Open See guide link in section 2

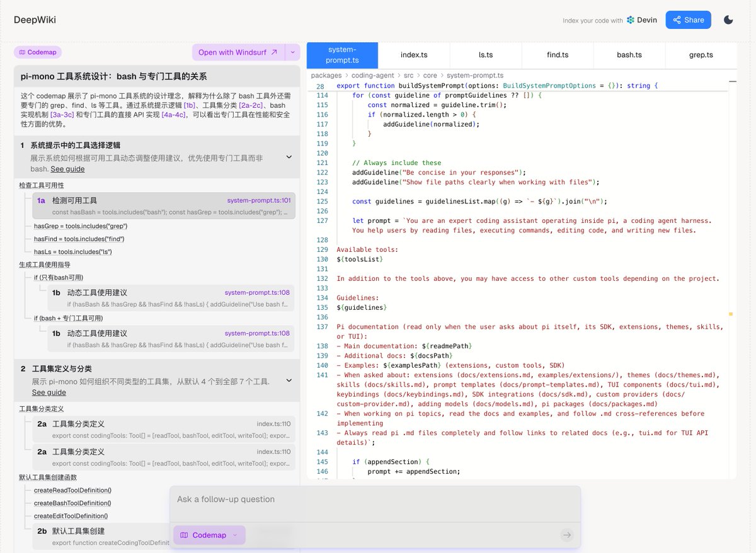(49, 392)
